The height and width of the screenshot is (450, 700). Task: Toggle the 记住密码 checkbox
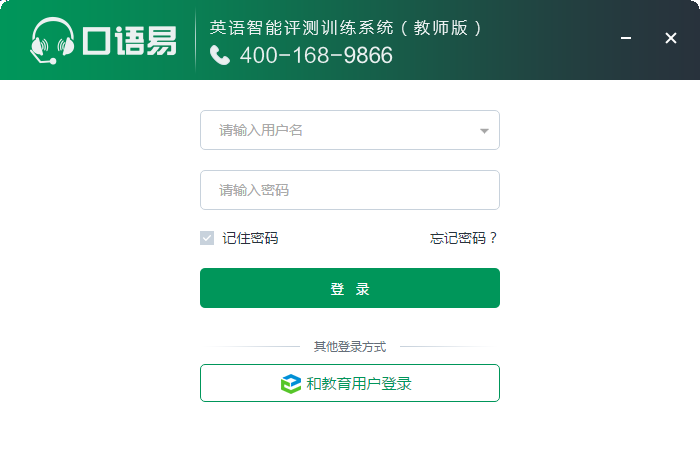click(x=207, y=238)
